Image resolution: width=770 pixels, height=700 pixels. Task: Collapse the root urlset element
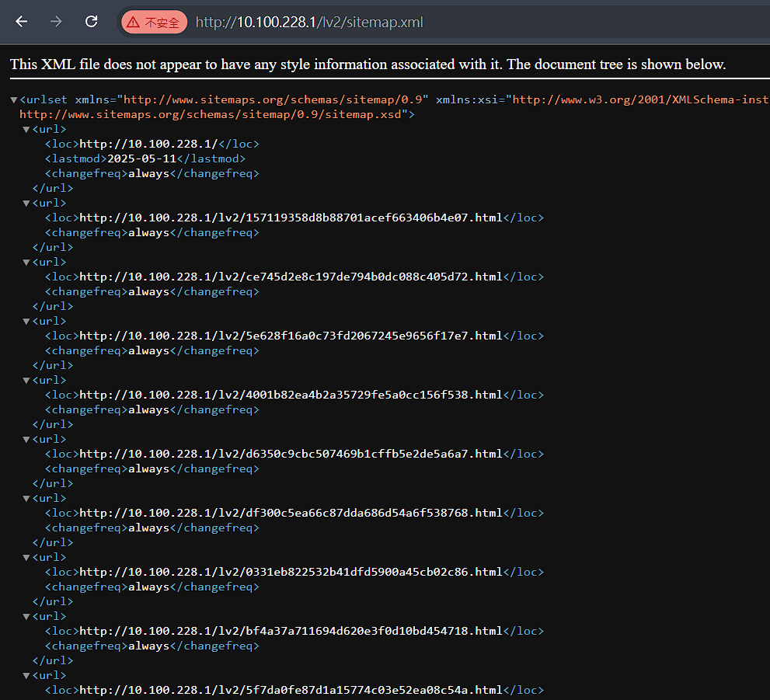14,100
